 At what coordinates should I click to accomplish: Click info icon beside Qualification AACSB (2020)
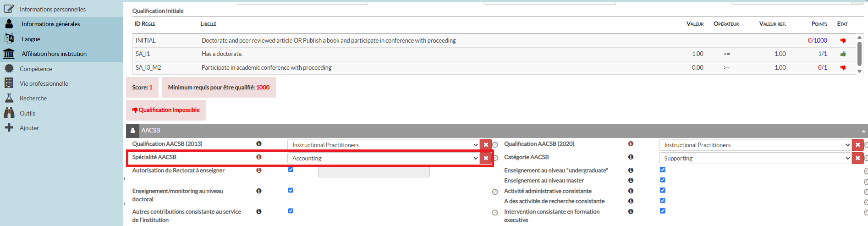tap(631, 144)
